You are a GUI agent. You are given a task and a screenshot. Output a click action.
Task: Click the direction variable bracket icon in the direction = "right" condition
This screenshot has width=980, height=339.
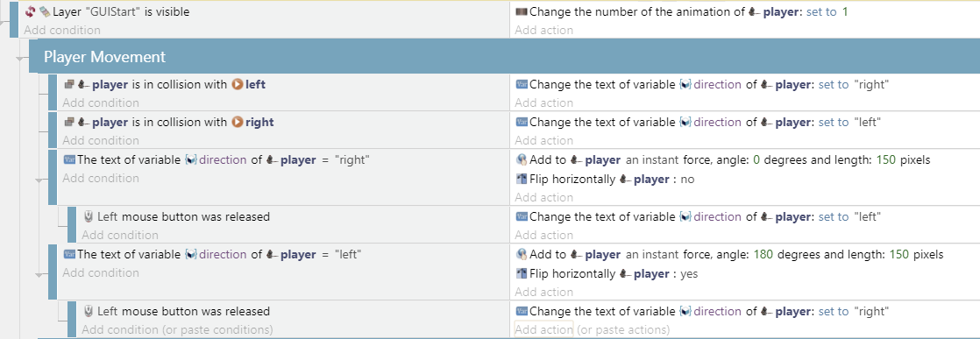[190, 159]
